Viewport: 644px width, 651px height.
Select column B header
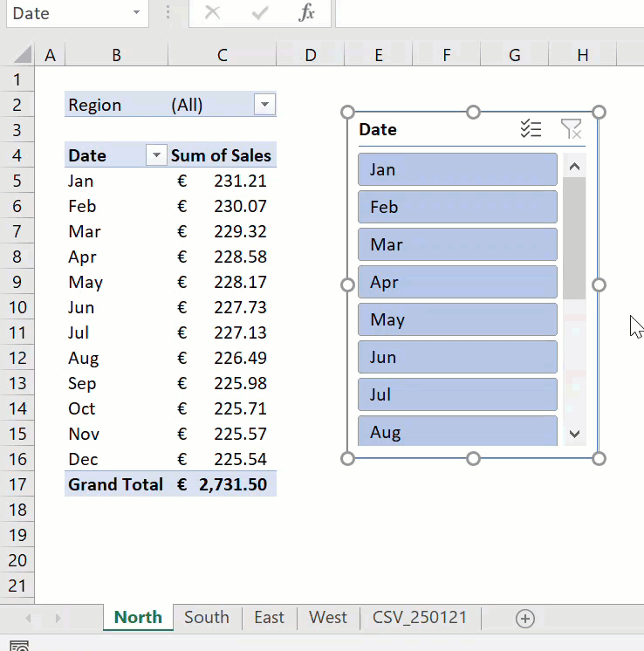point(116,55)
